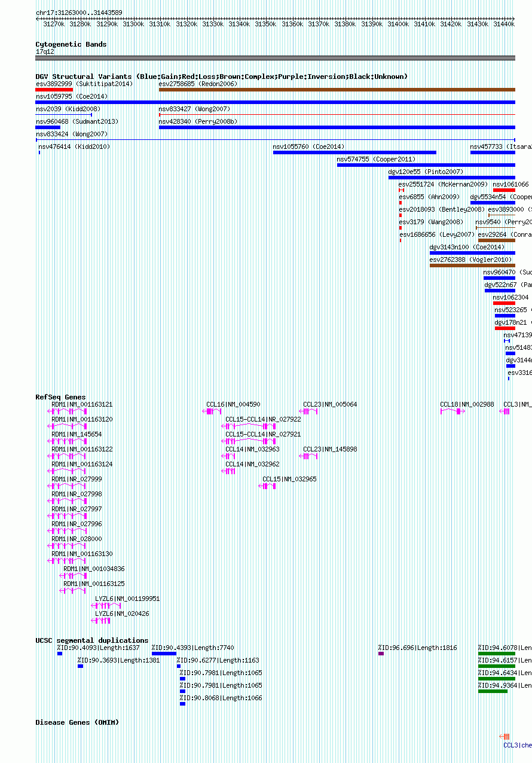Open transcript LYZL6|NM_020426

[122, 614]
